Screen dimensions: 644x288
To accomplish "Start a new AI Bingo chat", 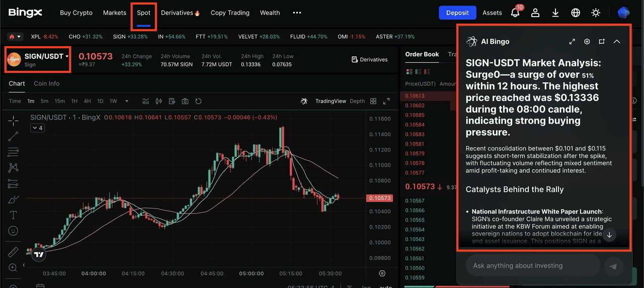I will pyautogui.click(x=602, y=42).
